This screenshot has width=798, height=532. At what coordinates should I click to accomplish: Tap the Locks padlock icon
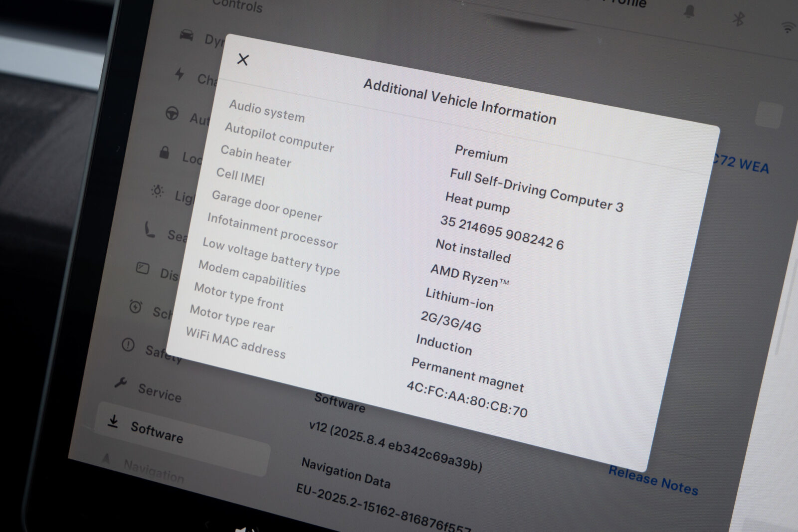[164, 152]
